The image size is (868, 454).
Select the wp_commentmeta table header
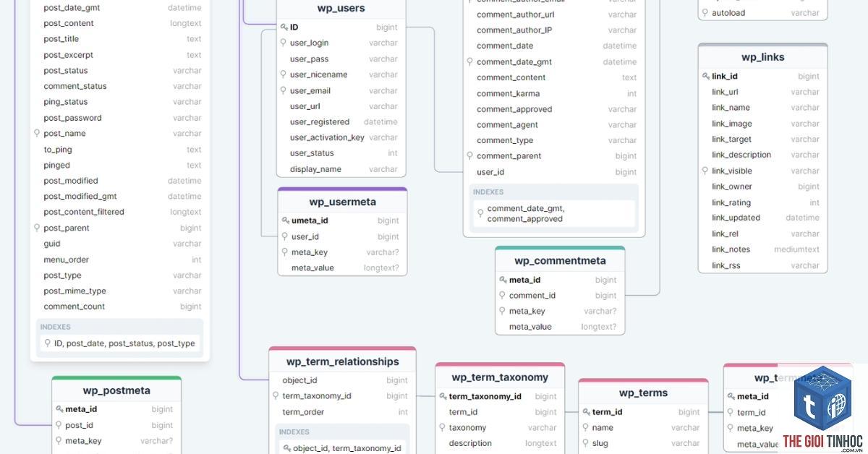[560, 260]
